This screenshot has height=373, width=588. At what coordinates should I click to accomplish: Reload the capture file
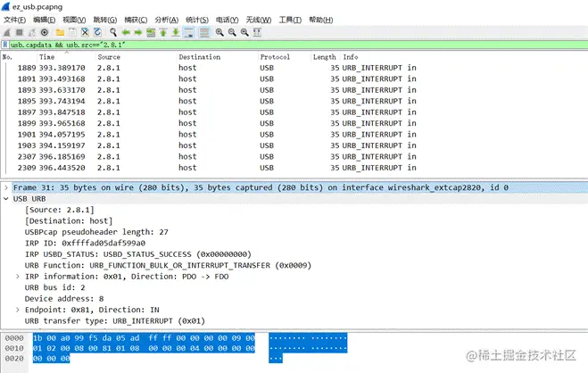pos(97,33)
